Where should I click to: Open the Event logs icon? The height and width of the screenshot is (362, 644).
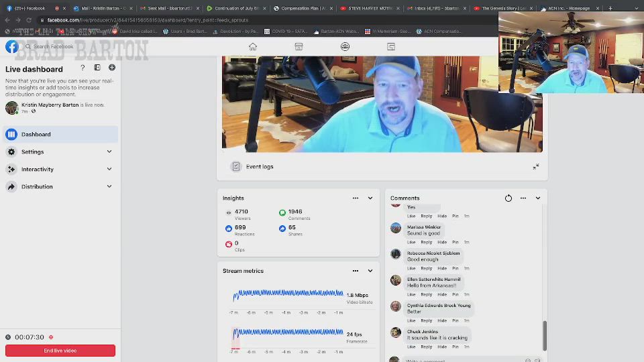236,166
